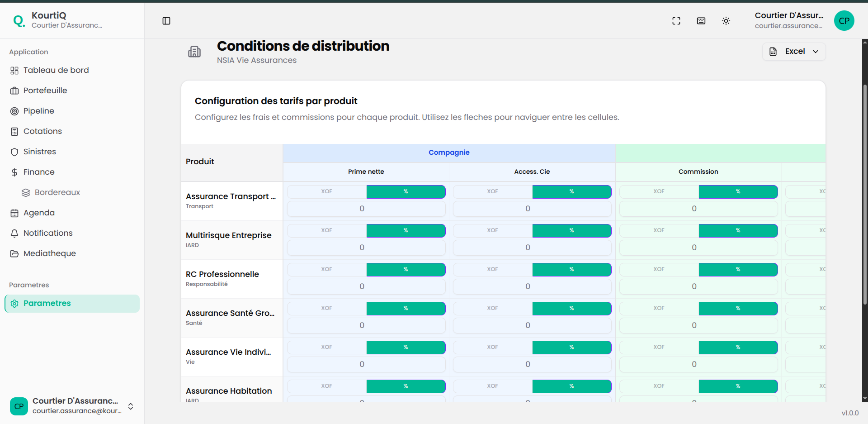Open keyboard shortcuts via the keyboard icon
868x424 pixels.
pyautogui.click(x=701, y=21)
